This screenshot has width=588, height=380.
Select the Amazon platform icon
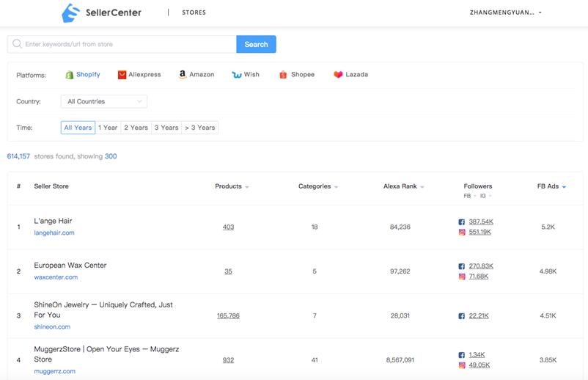[x=183, y=75]
